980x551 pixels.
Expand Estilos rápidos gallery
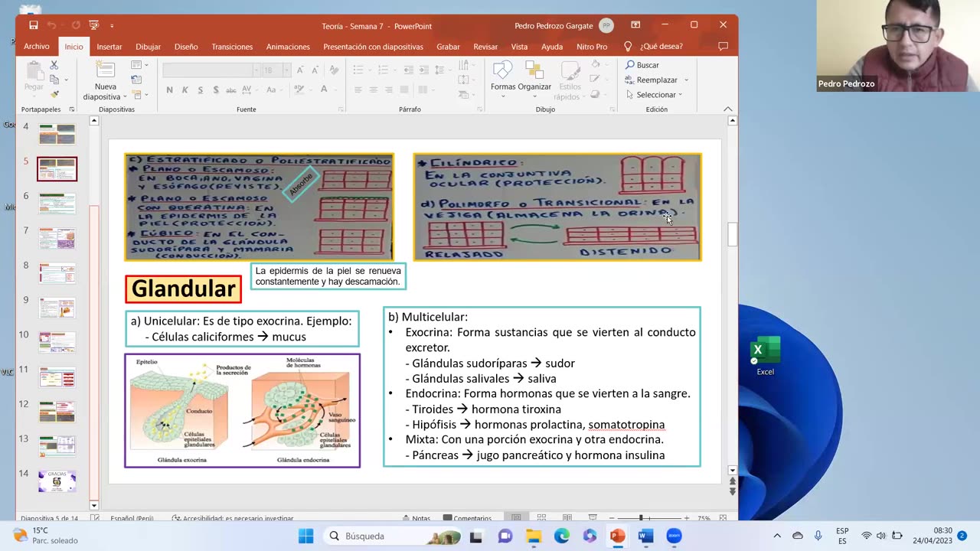(x=570, y=80)
